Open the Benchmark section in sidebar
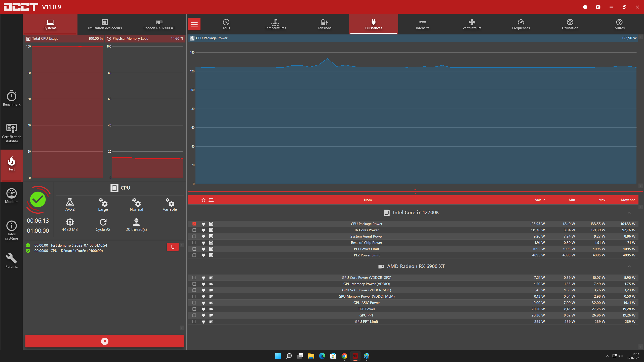This screenshot has height=362, width=644. tap(12, 98)
